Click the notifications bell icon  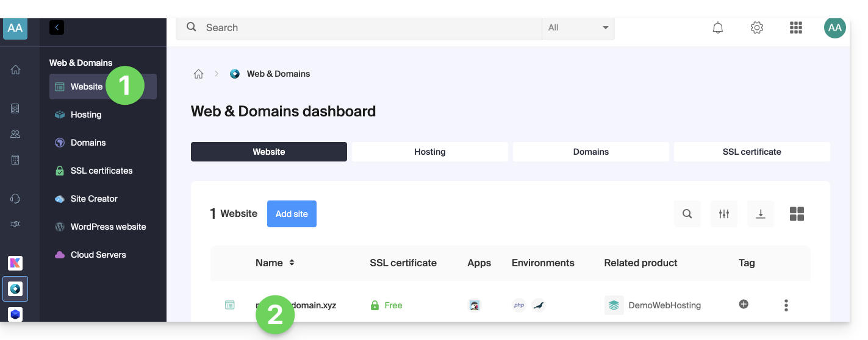coord(718,28)
